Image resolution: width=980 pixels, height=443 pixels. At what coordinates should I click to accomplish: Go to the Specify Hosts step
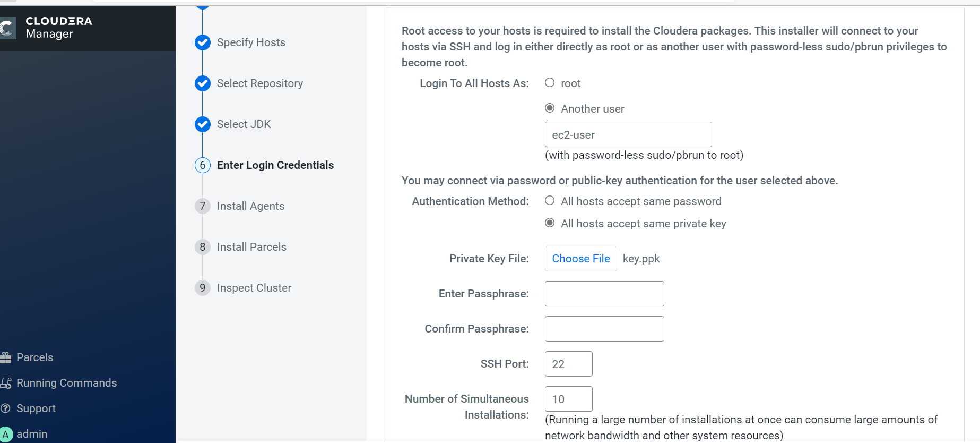click(251, 42)
